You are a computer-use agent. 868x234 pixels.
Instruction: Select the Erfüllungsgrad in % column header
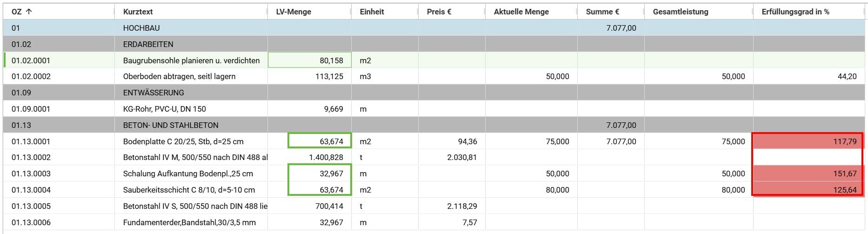click(x=795, y=12)
